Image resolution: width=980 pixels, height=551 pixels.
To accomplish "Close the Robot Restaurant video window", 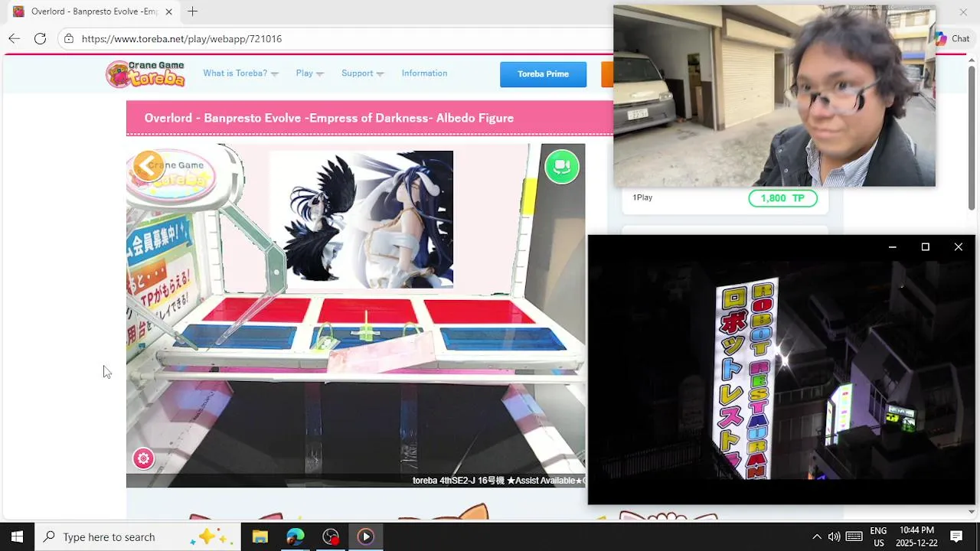I will [958, 247].
